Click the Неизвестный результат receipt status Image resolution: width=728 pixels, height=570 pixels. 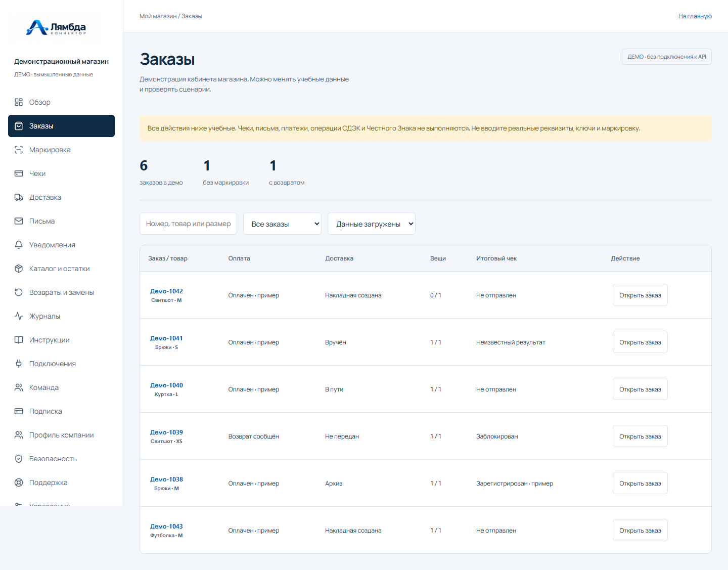coord(511,342)
